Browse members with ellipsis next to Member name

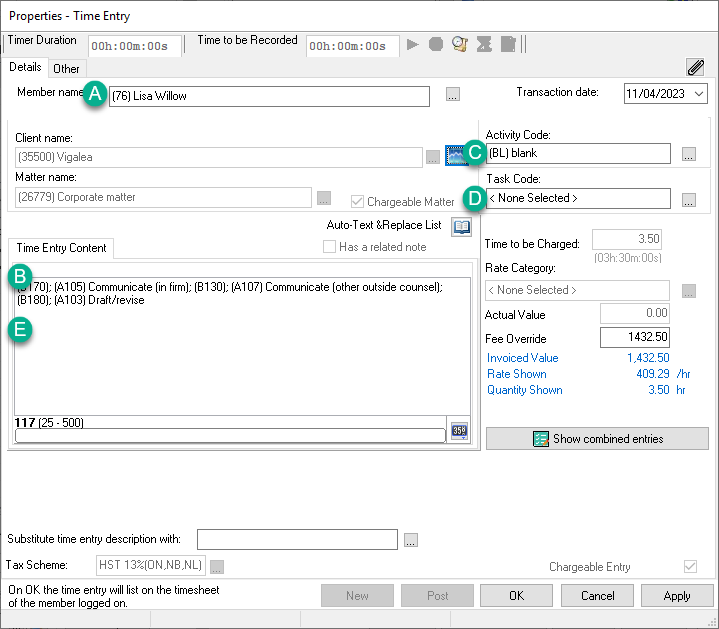[x=453, y=94]
